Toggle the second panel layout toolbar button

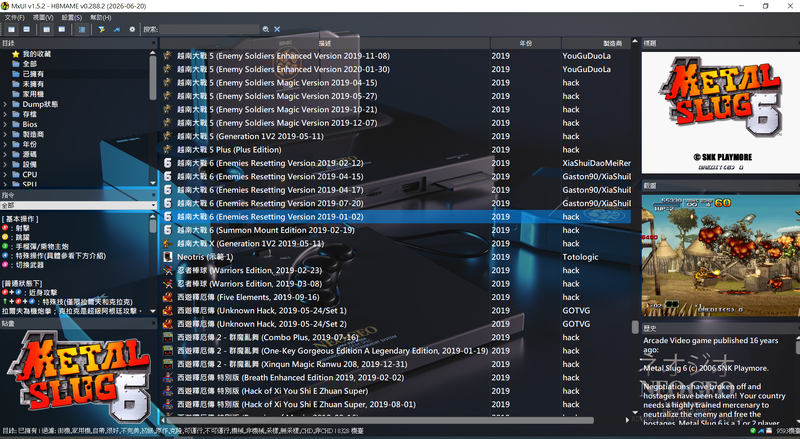[27, 30]
